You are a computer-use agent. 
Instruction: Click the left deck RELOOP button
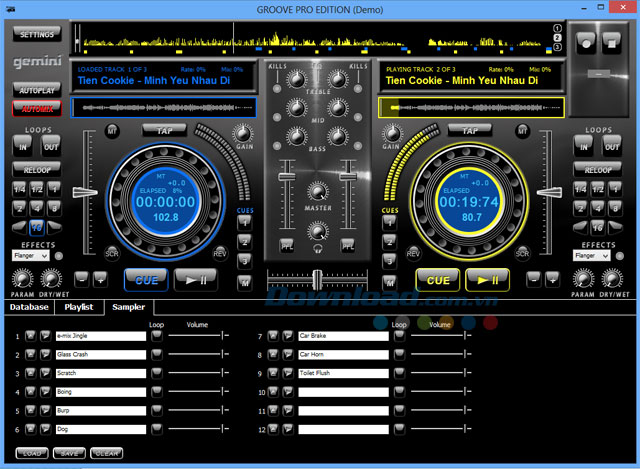point(37,169)
